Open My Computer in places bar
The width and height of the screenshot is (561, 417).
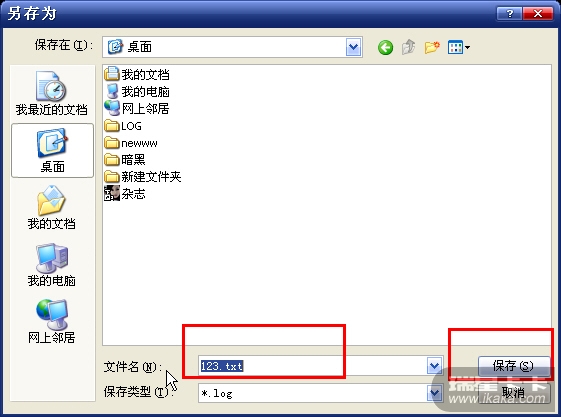[x=52, y=265]
